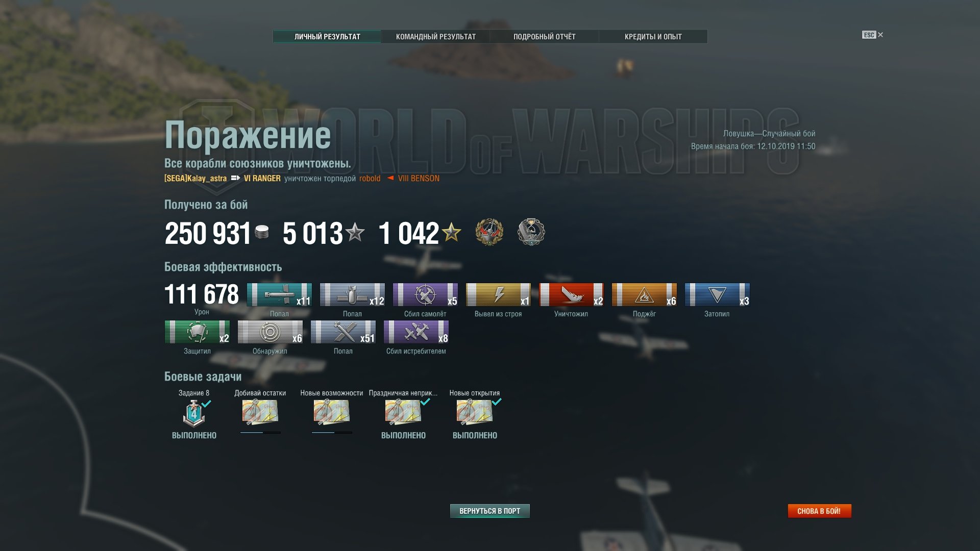Click the silver hourglass achievement medal

point(531,232)
